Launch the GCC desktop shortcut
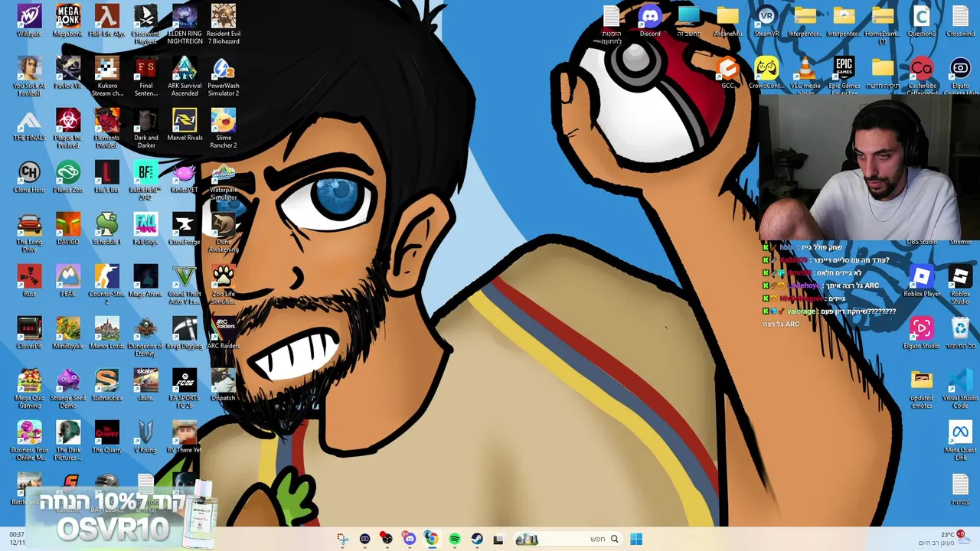 (x=727, y=73)
